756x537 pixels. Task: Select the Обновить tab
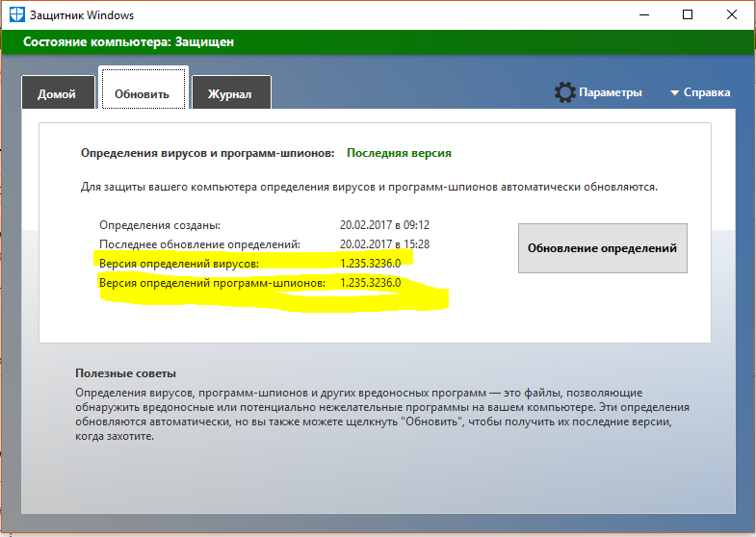click(143, 89)
